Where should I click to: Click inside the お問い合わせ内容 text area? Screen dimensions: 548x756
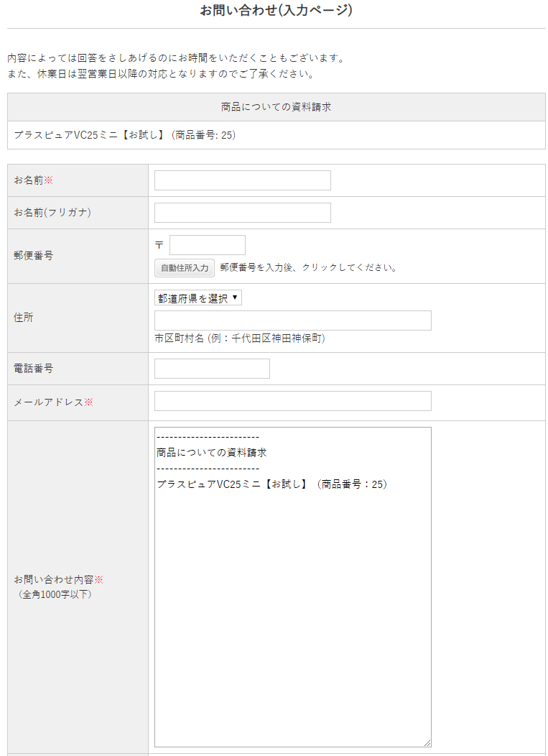[292, 611]
